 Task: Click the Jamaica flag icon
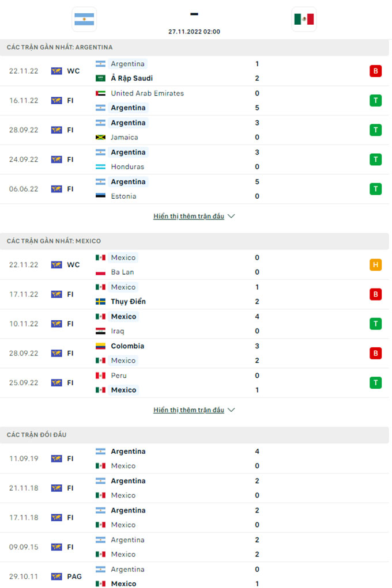click(100, 138)
